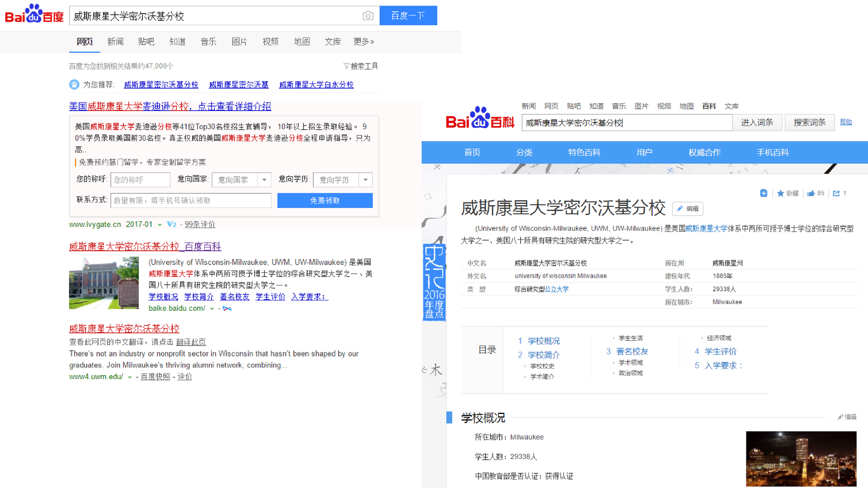This screenshot has height=488, width=868.
Task: Click the bow icon after baike.baidu.com
Action: 227,309
